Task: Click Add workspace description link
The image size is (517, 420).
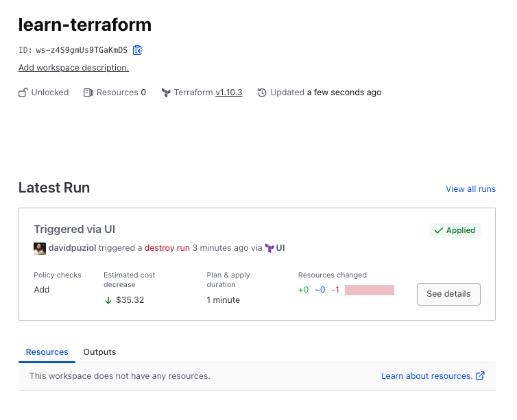Action: point(73,68)
